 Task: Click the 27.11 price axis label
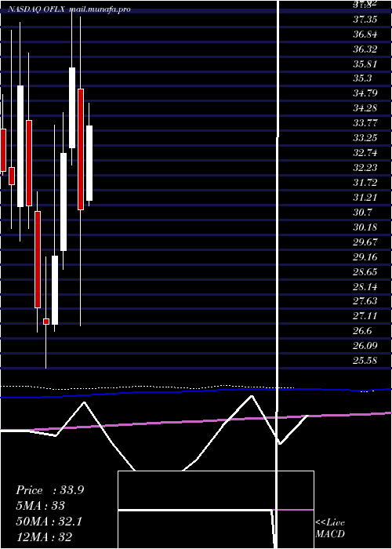point(365,316)
